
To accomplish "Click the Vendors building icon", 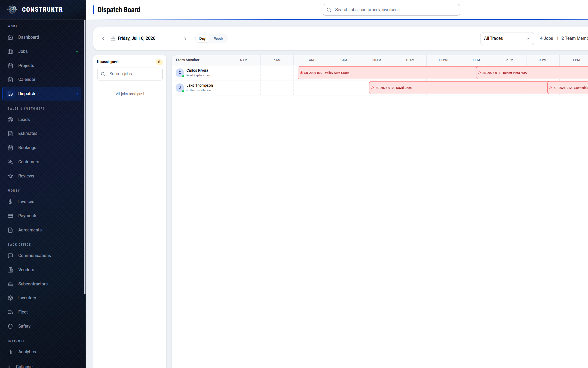I will tap(10, 270).
